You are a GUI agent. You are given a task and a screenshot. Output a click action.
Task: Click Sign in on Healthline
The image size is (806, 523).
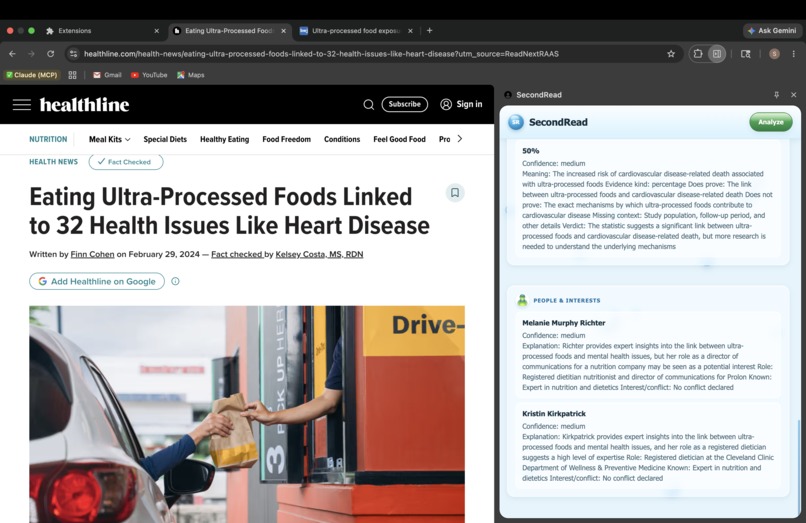[461, 104]
